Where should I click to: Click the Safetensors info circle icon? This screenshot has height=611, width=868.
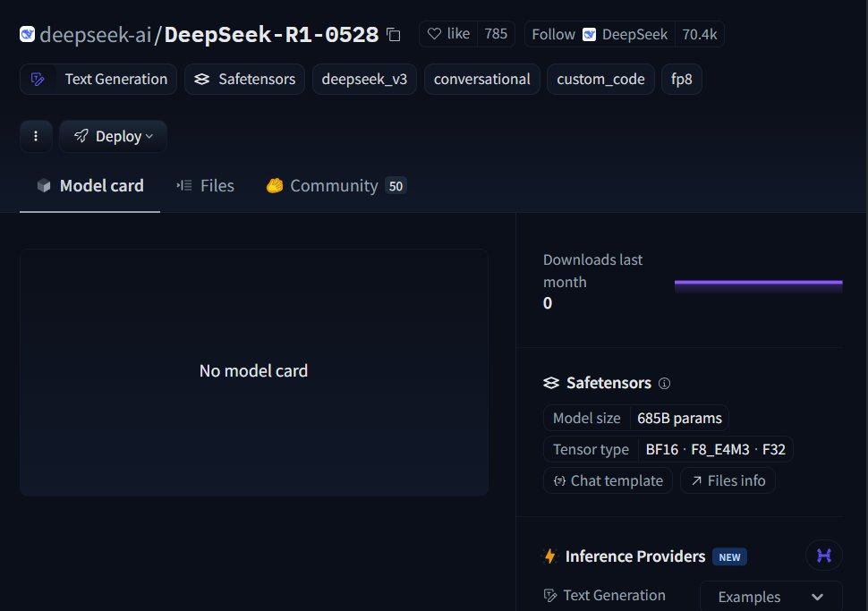coord(664,383)
